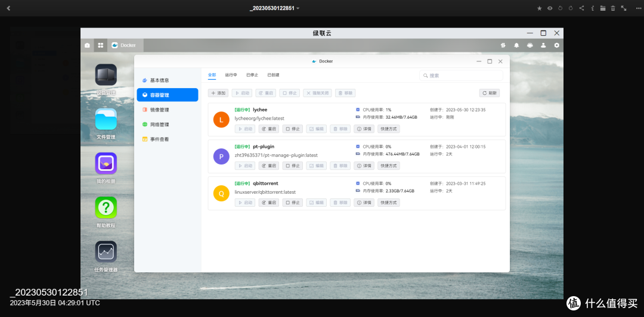
Task: Restart the lychee container with 重启
Action: pos(268,129)
